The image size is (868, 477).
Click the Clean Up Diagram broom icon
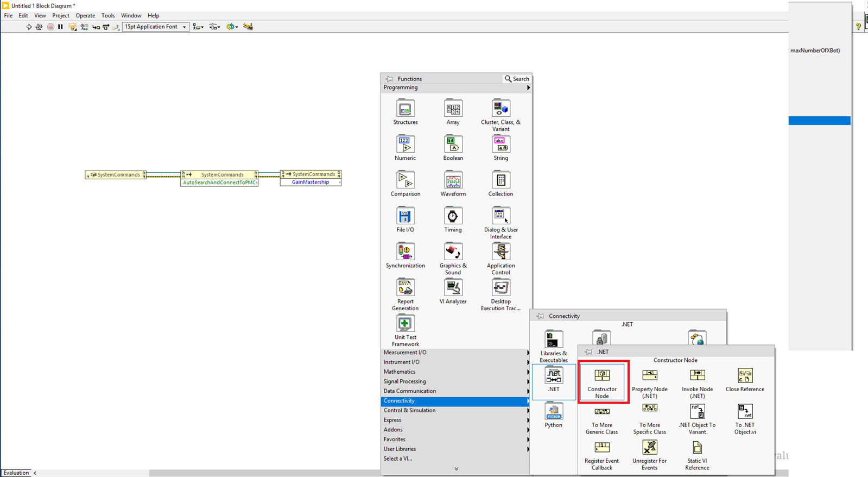[x=248, y=27]
